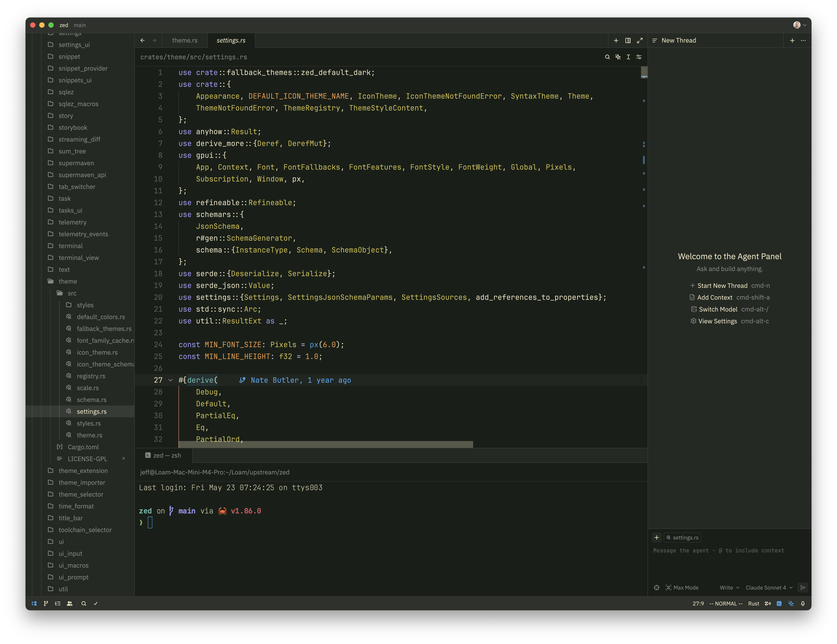Toggle the agent panel sparkle icon in status bar
The image size is (837, 644).
tap(791, 603)
